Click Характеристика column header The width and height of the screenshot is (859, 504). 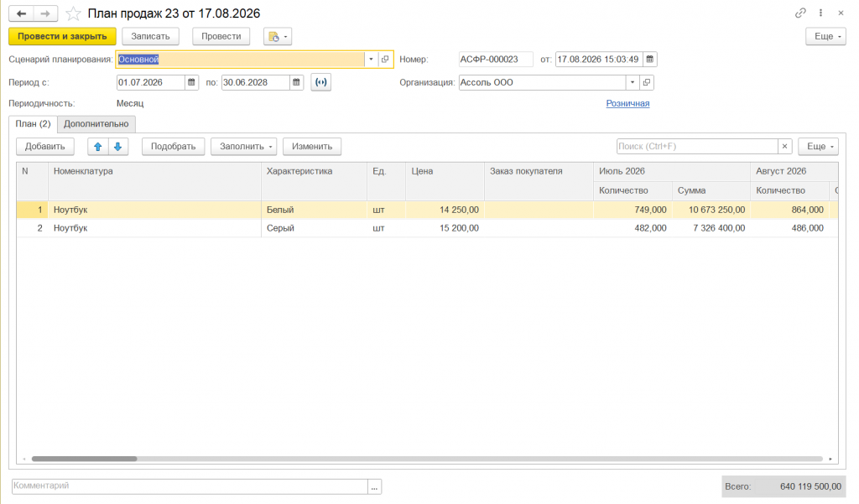314,181
